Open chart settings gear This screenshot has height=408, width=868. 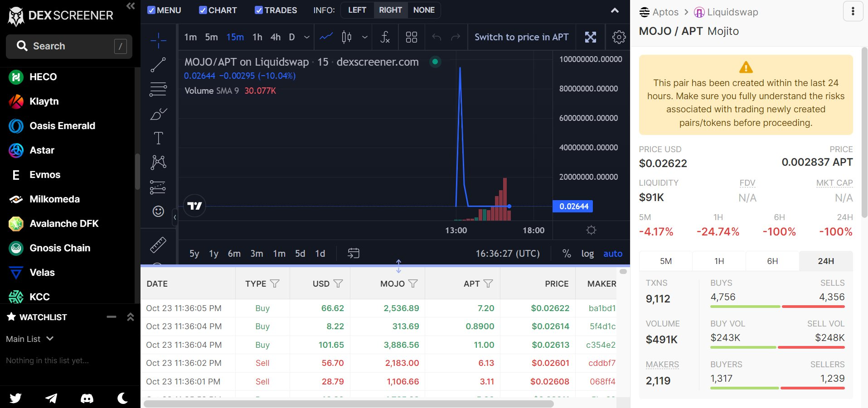[619, 37]
